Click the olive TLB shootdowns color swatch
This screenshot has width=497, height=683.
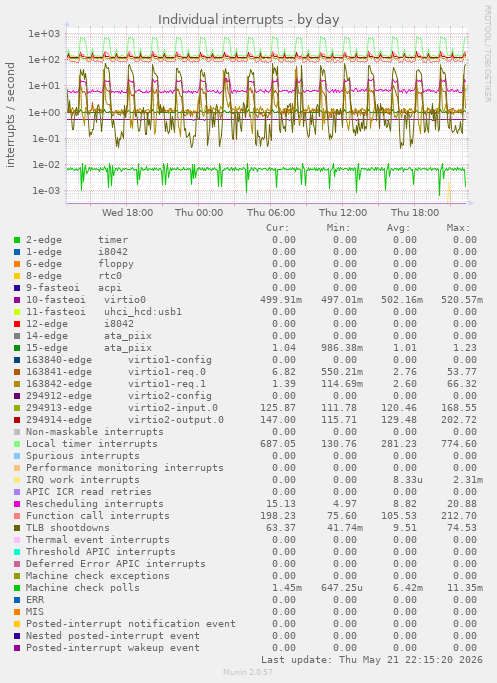click(x=17, y=528)
